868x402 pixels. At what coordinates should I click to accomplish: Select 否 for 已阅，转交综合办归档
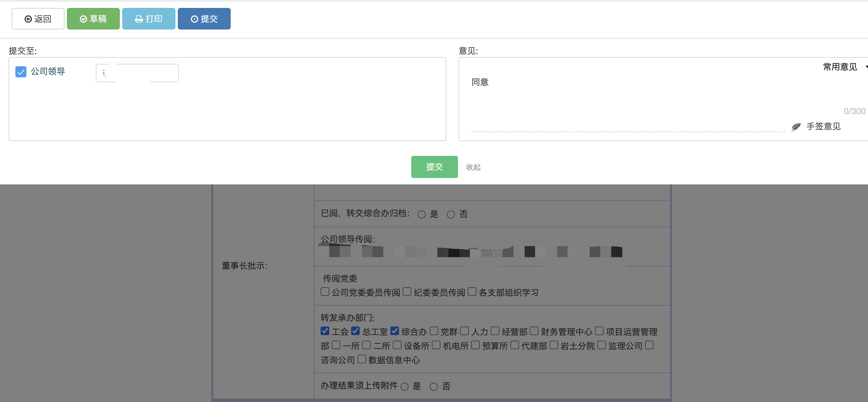pyautogui.click(x=451, y=215)
